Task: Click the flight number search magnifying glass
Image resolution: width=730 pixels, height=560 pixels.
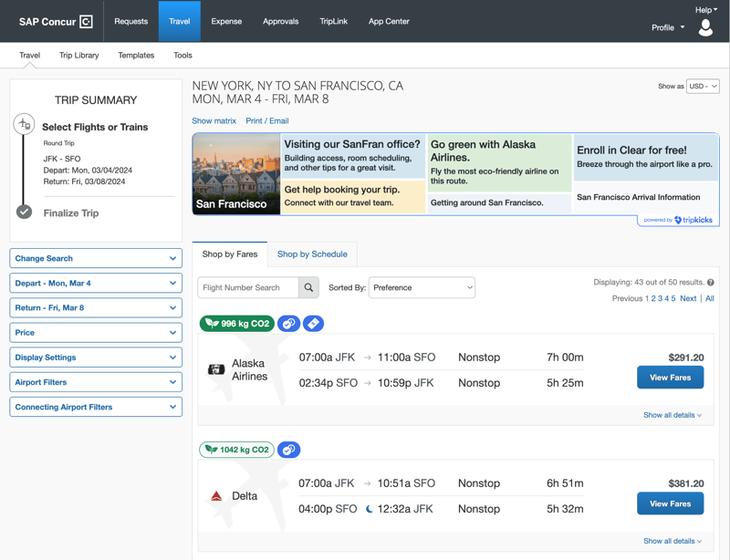Action: pyautogui.click(x=308, y=287)
